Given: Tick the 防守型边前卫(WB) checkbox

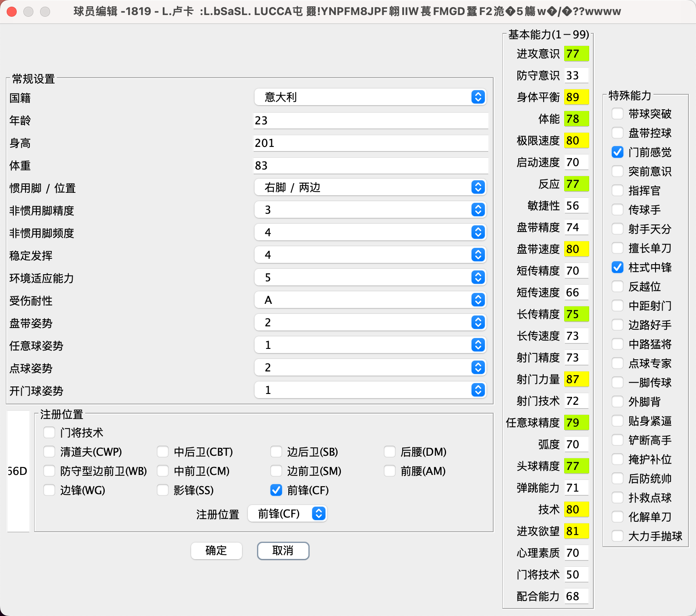Looking at the screenshot, I should point(49,471).
